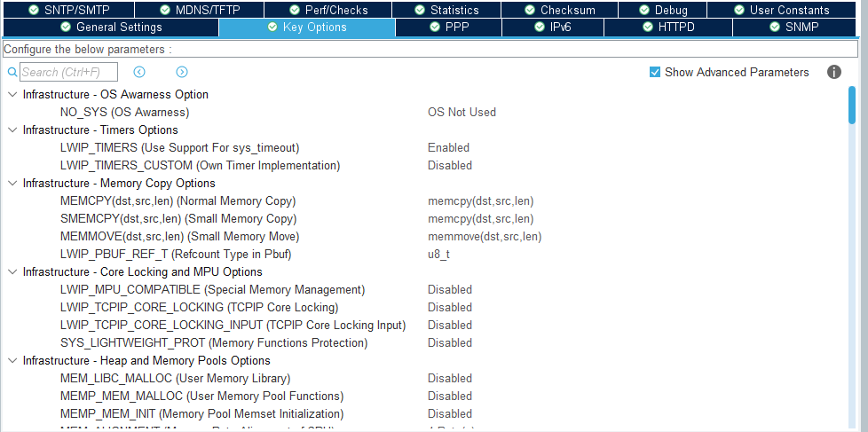Change SYS_LIGHTWEIGHT_PROT Disabled value
Image resolution: width=868 pixels, height=432 pixels.
[x=449, y=343]
